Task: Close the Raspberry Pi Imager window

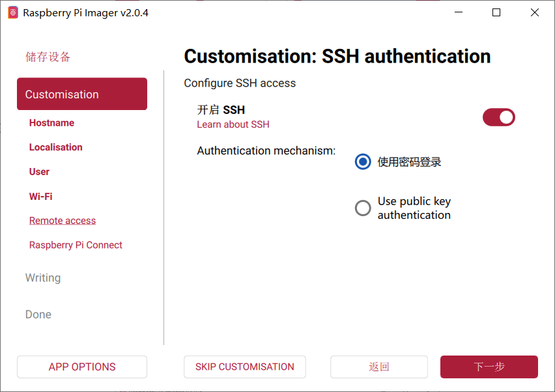Action: (535, 12)
